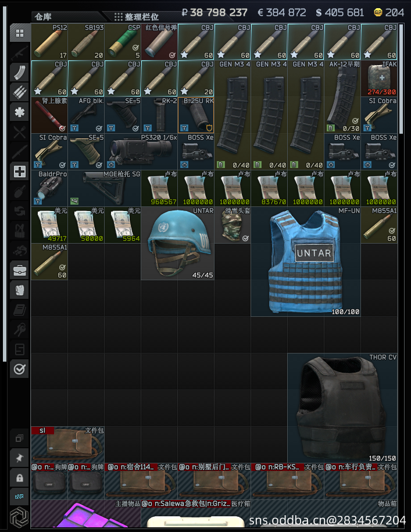Image resolution: width=411 pixels, height=532 pixels.
Task: Select the MOE枪托 SG stock
Action: (x=105, y=188)
